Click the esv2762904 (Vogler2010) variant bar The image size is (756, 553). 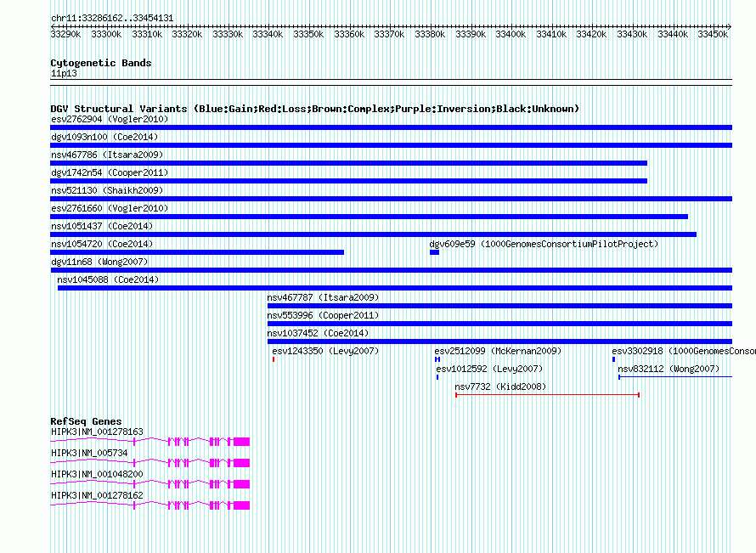point(391,127)
